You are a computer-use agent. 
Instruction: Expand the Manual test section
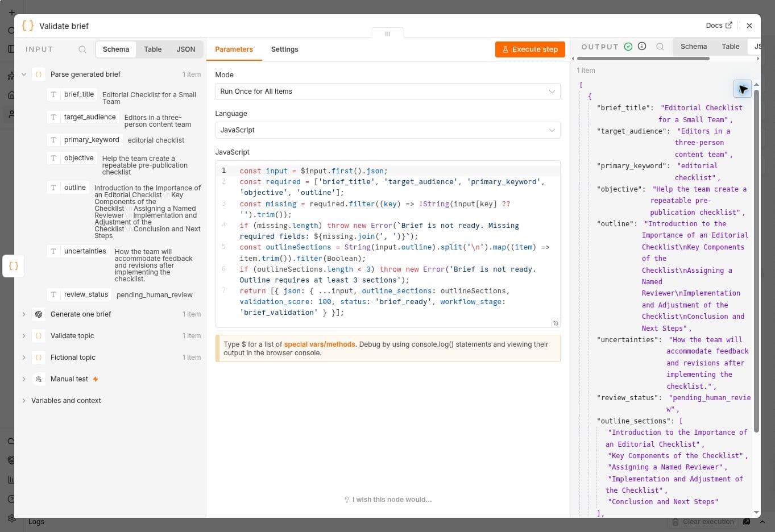pyautogui.click(x=24, y=379)
